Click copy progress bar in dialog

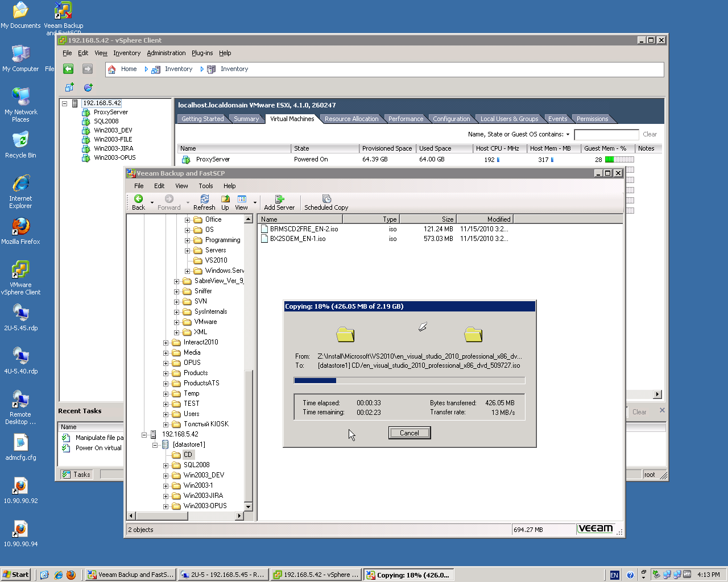tap(409, 380)
